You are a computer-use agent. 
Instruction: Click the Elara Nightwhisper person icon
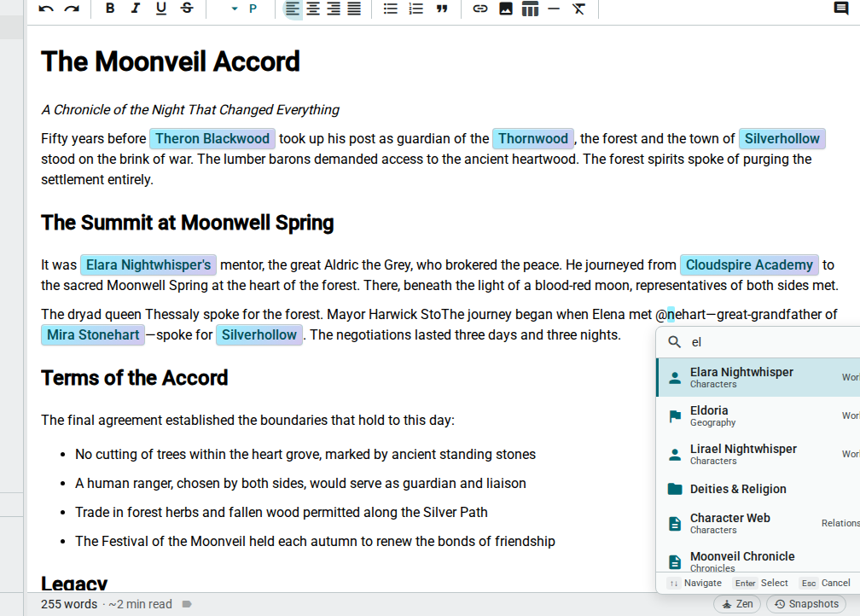(x=675, y=378)
